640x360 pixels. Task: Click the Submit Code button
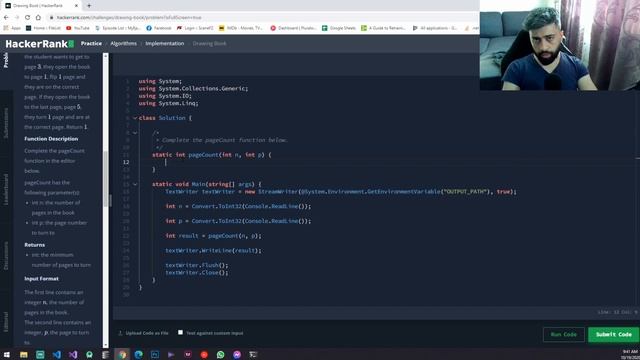click(x=613, y=334)
